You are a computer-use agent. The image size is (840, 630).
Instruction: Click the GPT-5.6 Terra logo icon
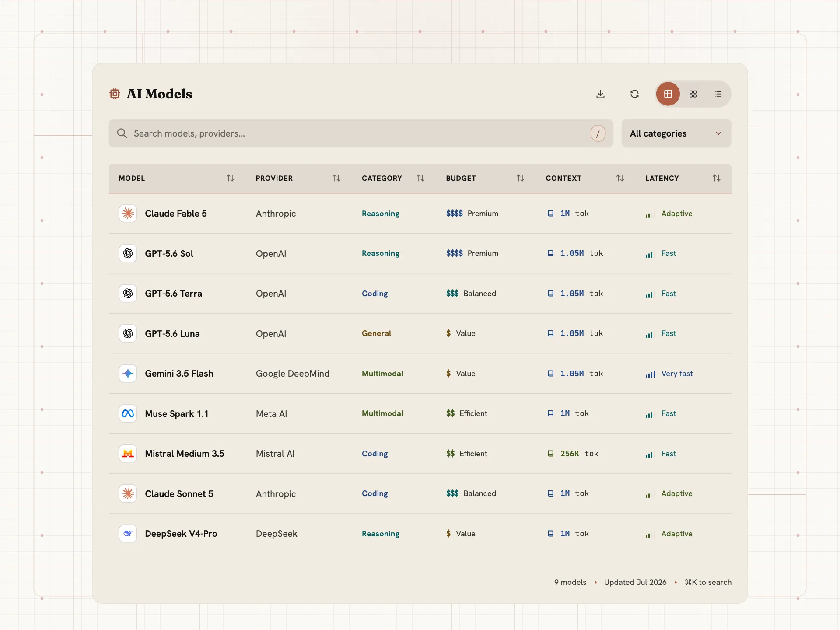click(x=128, y=294)
